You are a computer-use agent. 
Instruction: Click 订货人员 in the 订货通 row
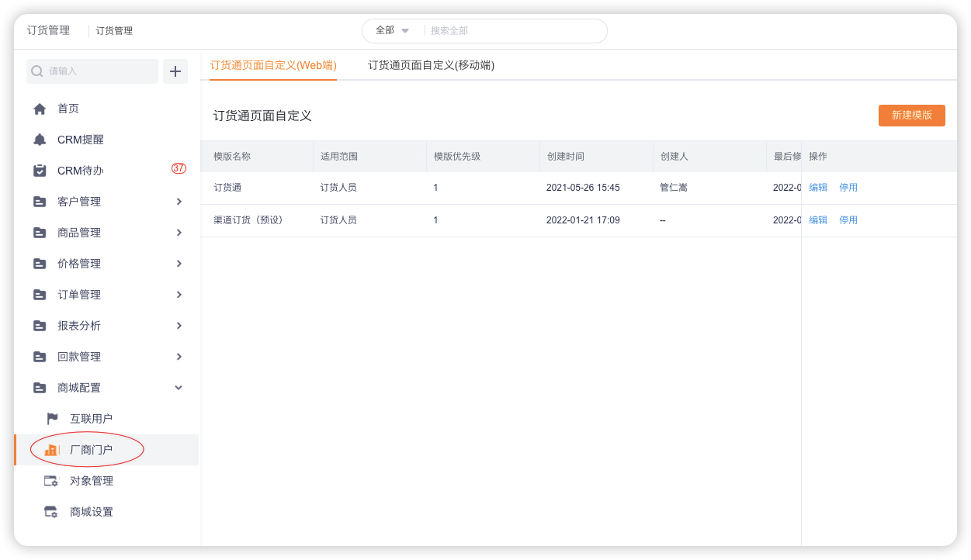(x=338, y=188)
